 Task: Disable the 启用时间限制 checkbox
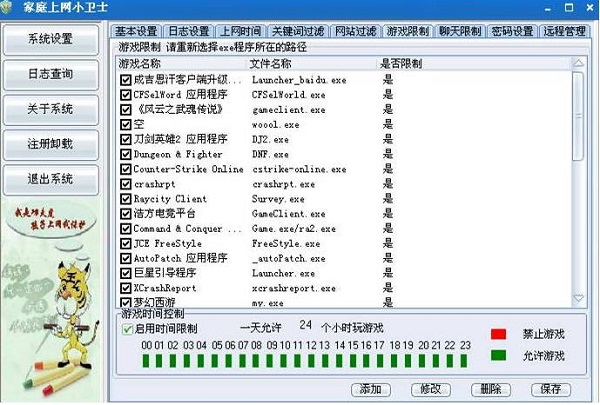pyautogui.click(x=127, y=329)
